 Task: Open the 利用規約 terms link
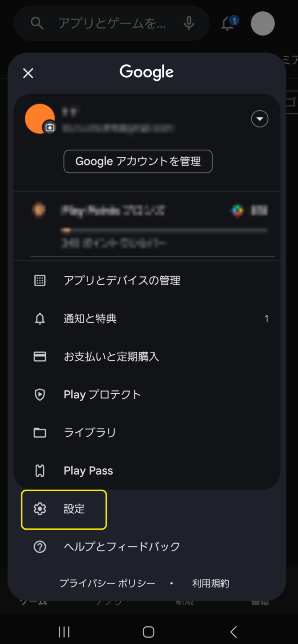click(x=210, y=583)
